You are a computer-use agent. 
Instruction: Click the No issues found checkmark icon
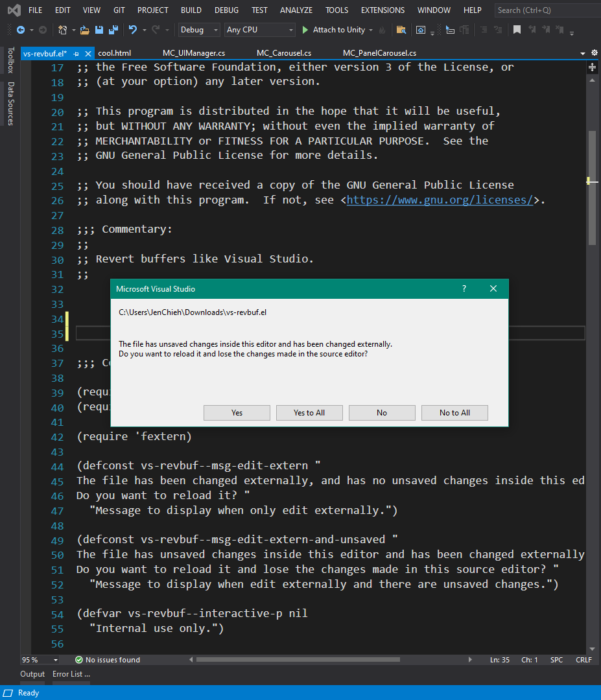coord(79,660)
